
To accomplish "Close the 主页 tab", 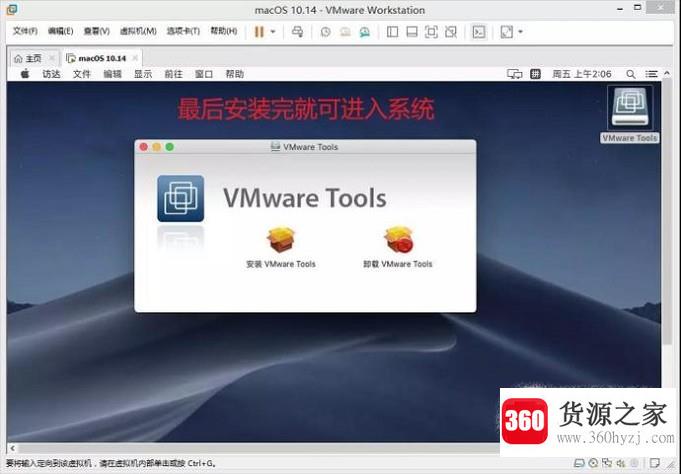I will tap(52, 58).
